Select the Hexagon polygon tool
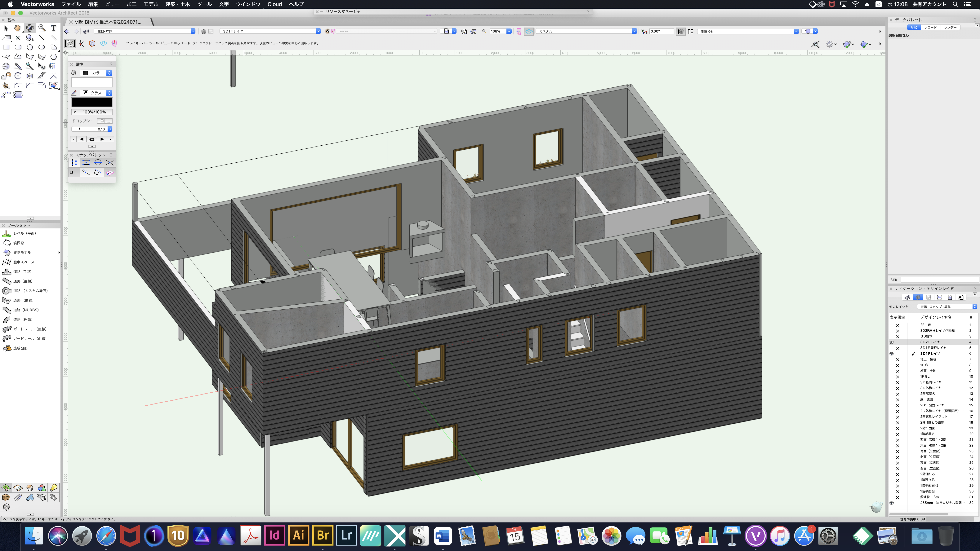 (54, 57)
